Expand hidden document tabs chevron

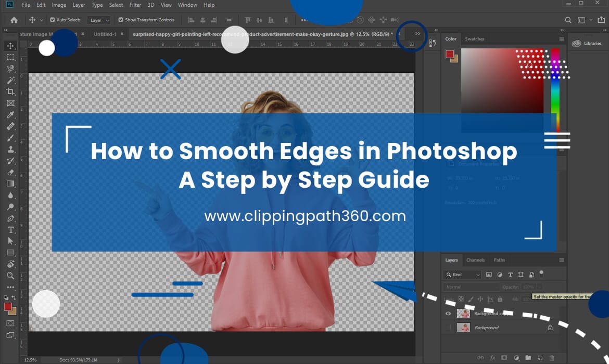(x=417, y=34)
